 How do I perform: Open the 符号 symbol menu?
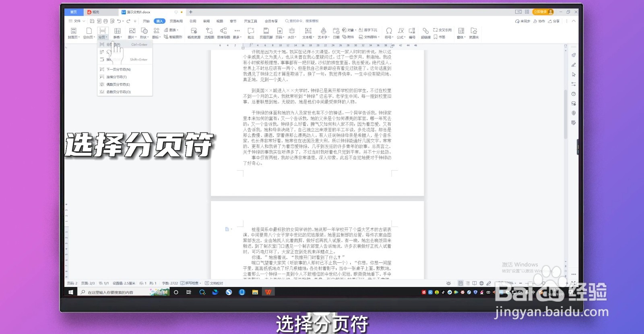[x=389, y=33]
